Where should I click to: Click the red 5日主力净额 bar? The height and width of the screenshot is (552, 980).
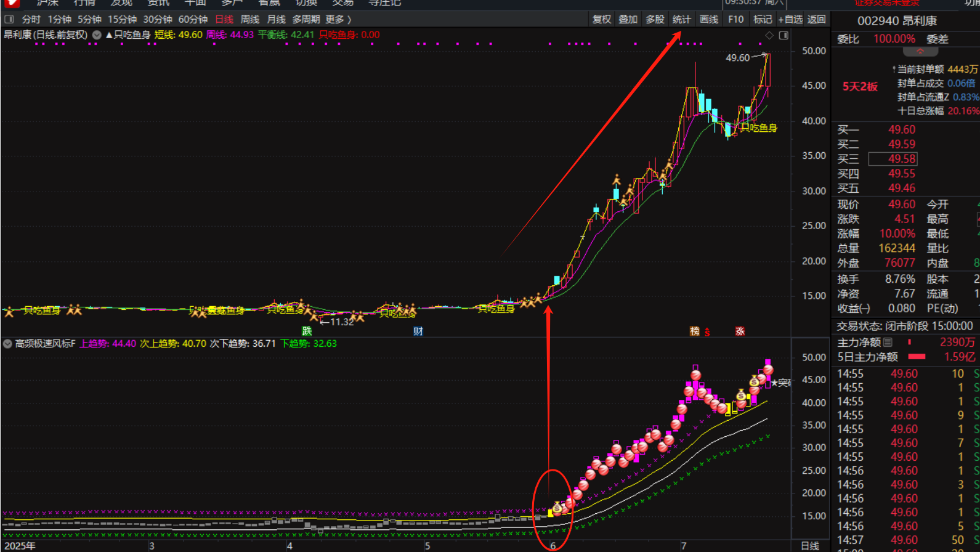(x=917, y=357)
